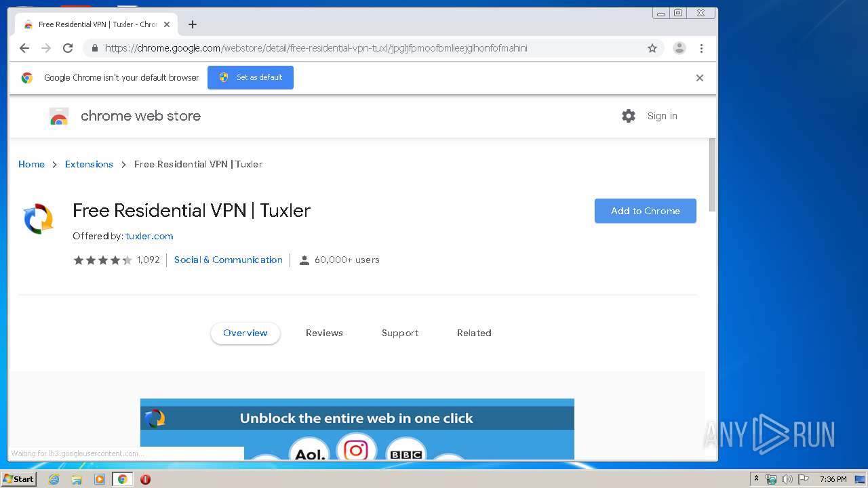Switch to the Reviews tab

[x=324, y=333]
